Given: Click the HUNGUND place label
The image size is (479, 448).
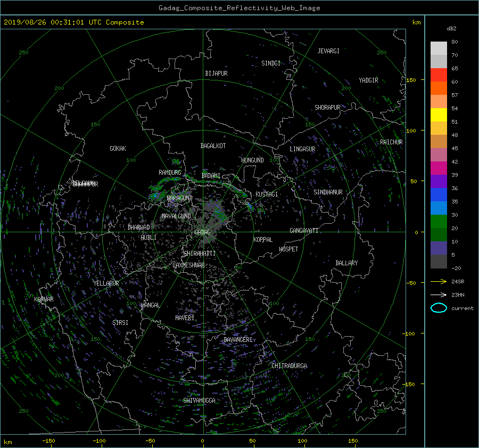Looking at the screenshot, I should [x=252, y=160].
